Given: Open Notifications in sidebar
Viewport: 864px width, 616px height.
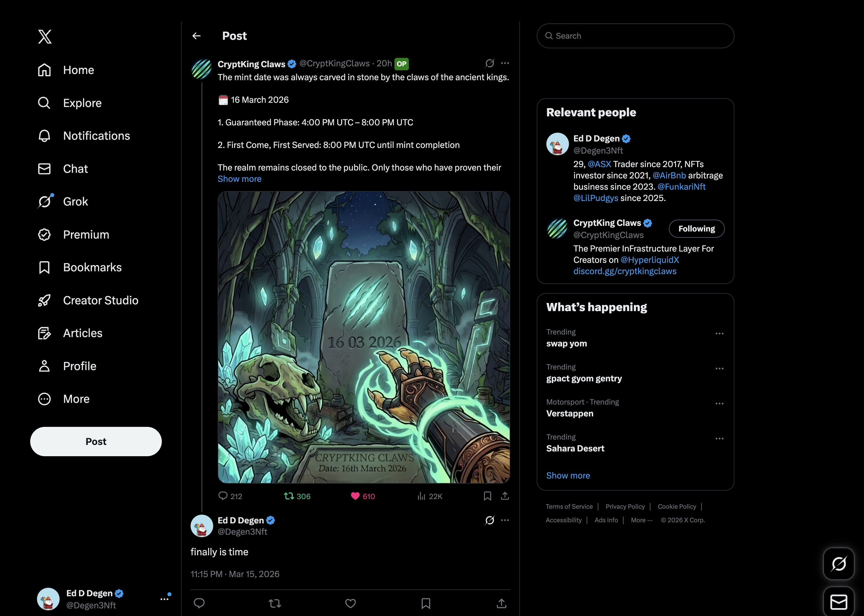Looking at the screenshot, I should [x=84, y=136].
